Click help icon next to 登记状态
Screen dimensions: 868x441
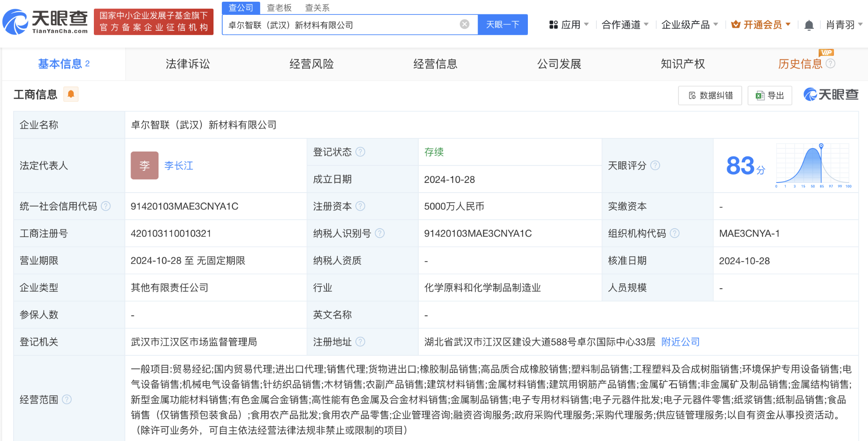coord(360,152)
